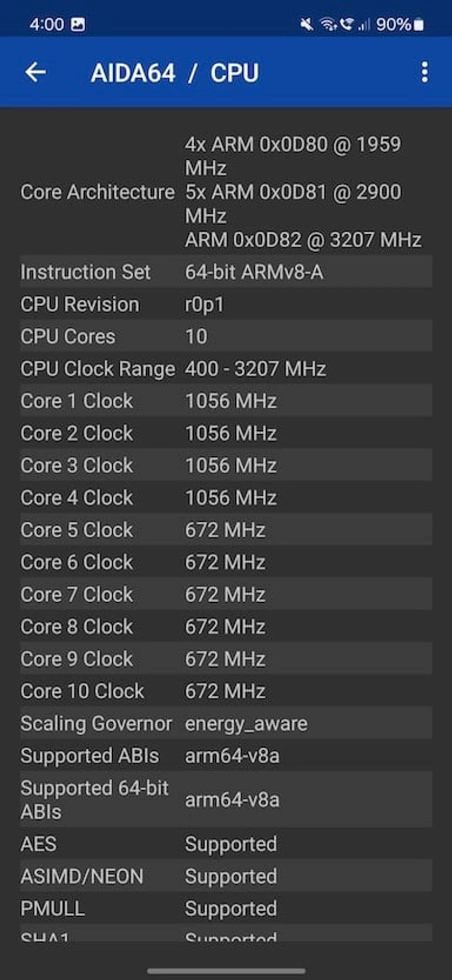The width and height of the screenshot is (452, 980).
Task: Select the Core 1 Clock row
Action: pyautogui.click(x=226, y=401)
